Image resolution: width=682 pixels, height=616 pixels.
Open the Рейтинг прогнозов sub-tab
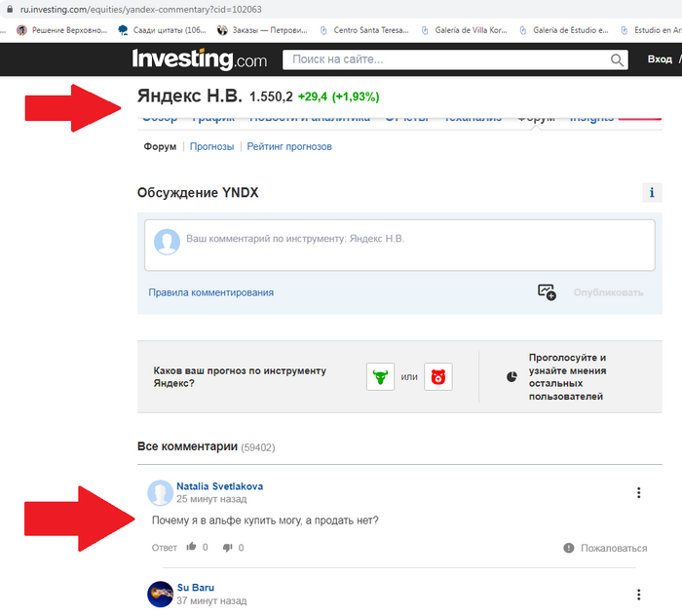click(289, 146)
